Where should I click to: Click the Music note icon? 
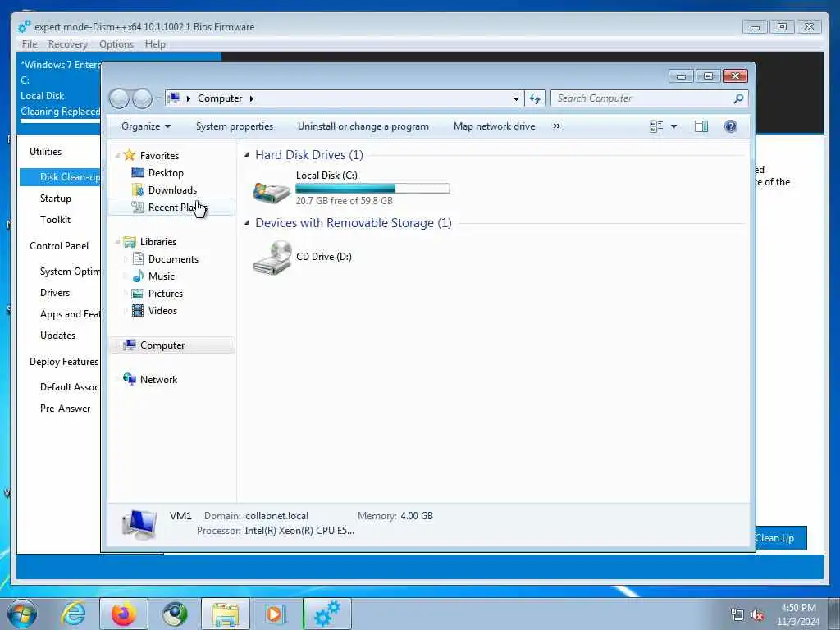(138, 276)
